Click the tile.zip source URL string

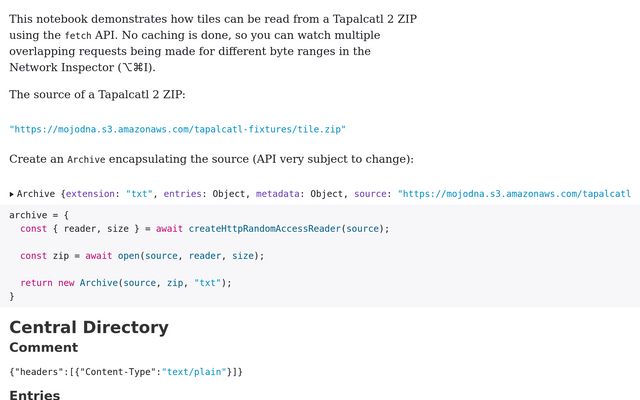tap(178, 129)
